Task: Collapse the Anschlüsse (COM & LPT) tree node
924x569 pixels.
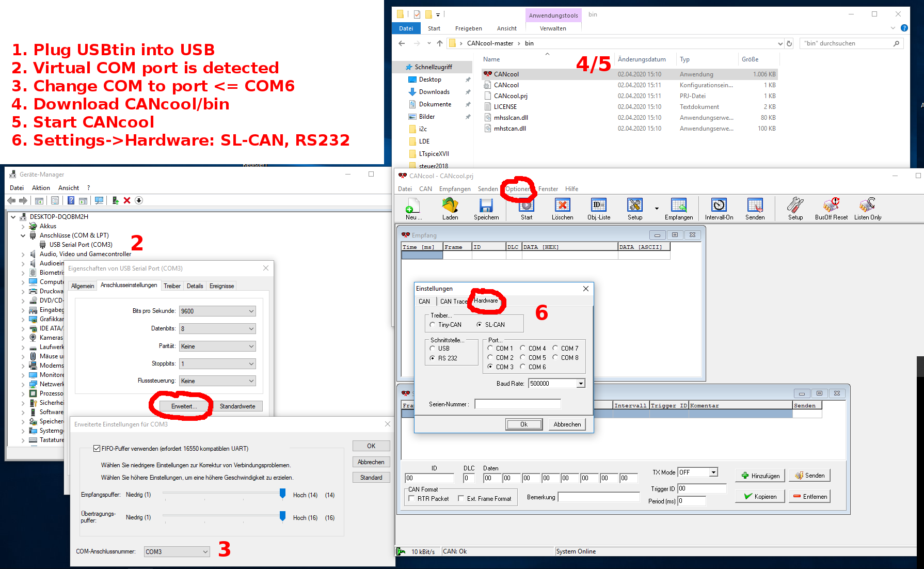Action: tap(23, 235)
